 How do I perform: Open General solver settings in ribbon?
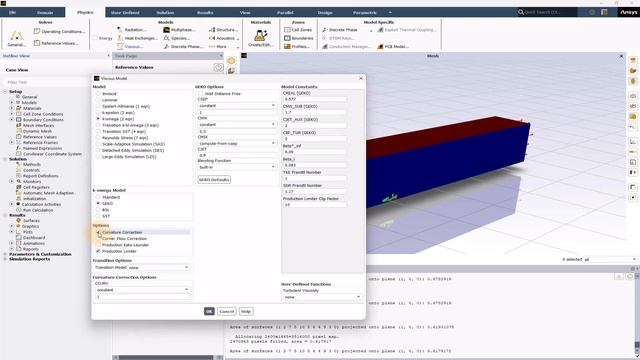(16, 38)
